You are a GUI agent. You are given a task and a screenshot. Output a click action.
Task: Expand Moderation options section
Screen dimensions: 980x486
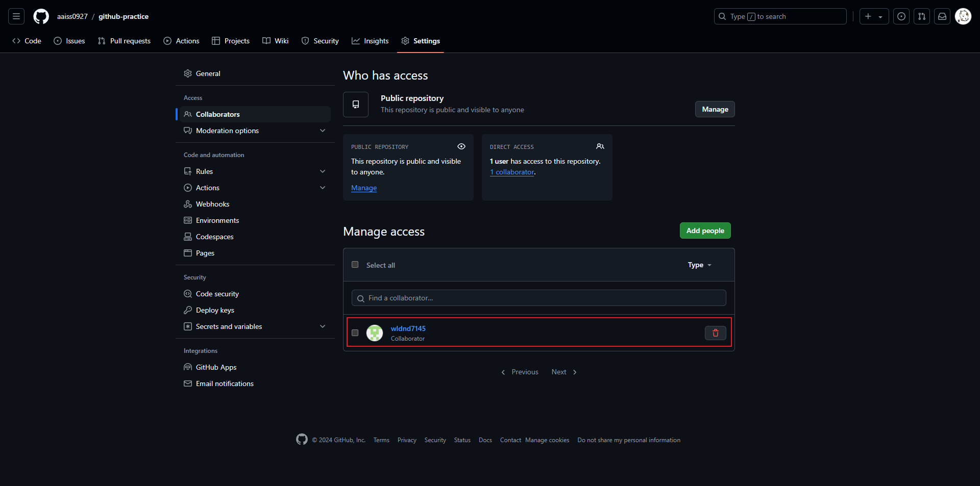255,131
